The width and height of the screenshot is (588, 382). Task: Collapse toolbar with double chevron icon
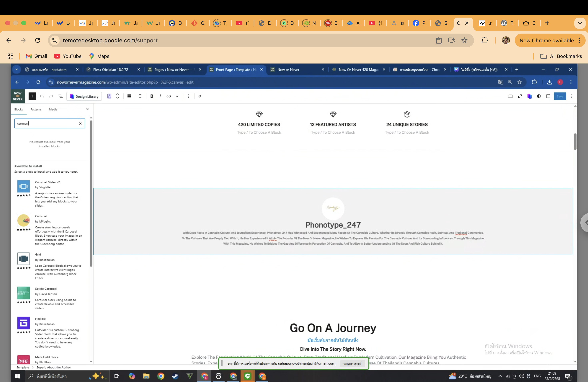(x=200, y=96)
